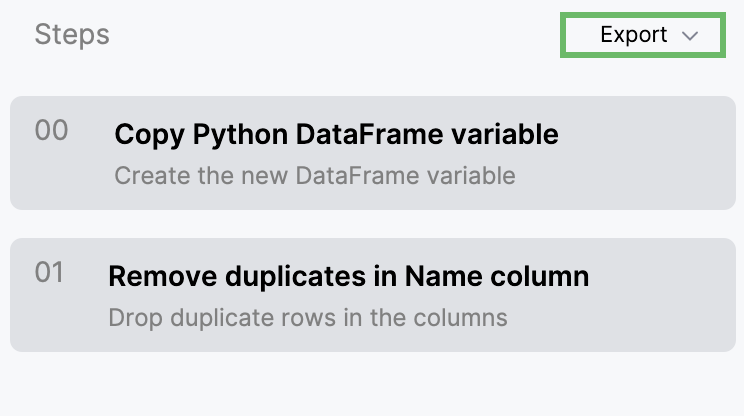Viewport: 744px width, 416px height.
Task: Click step number 00
Action: [51, 131]
